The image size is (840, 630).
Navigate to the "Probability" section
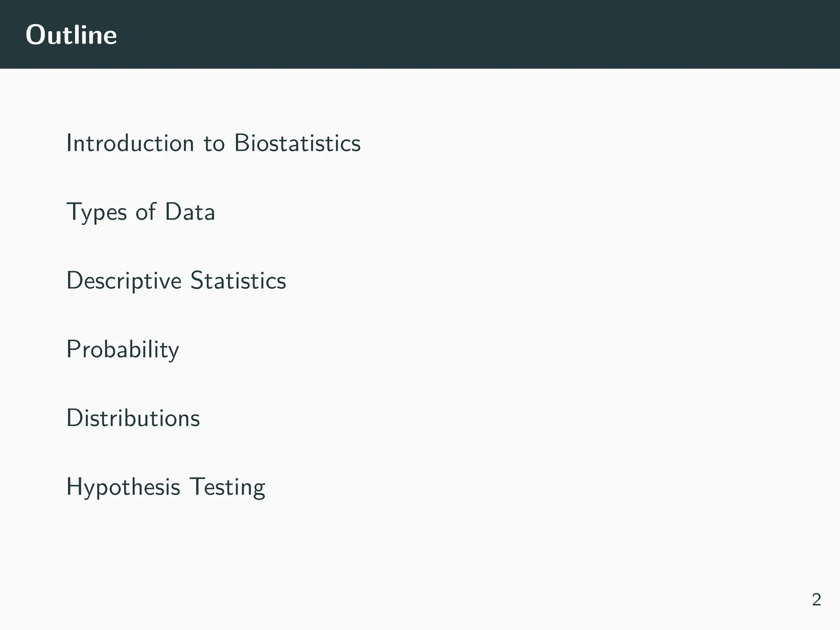click(123, 349)
